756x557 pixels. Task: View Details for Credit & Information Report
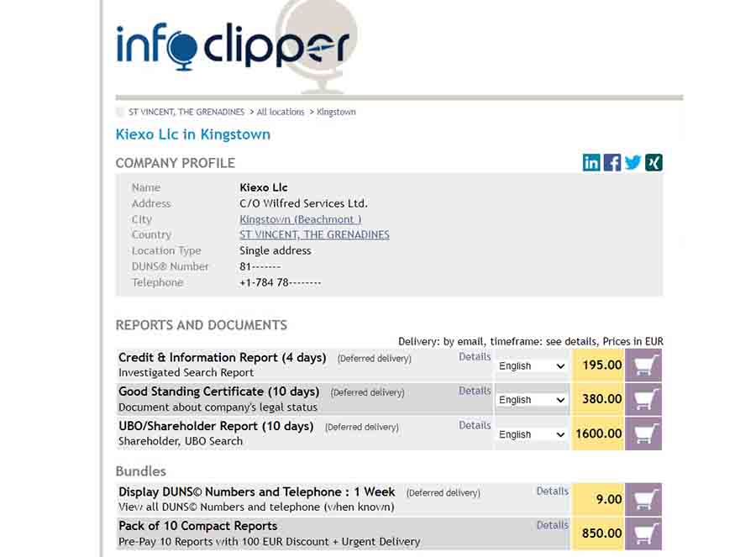click(x=475, y=357)
